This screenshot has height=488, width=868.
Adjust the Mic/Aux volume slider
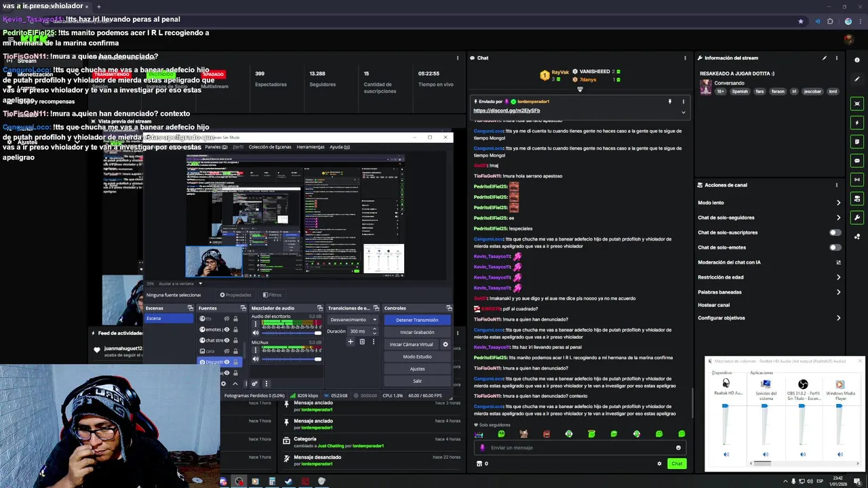pyautogui.click(x=292, y=359)
